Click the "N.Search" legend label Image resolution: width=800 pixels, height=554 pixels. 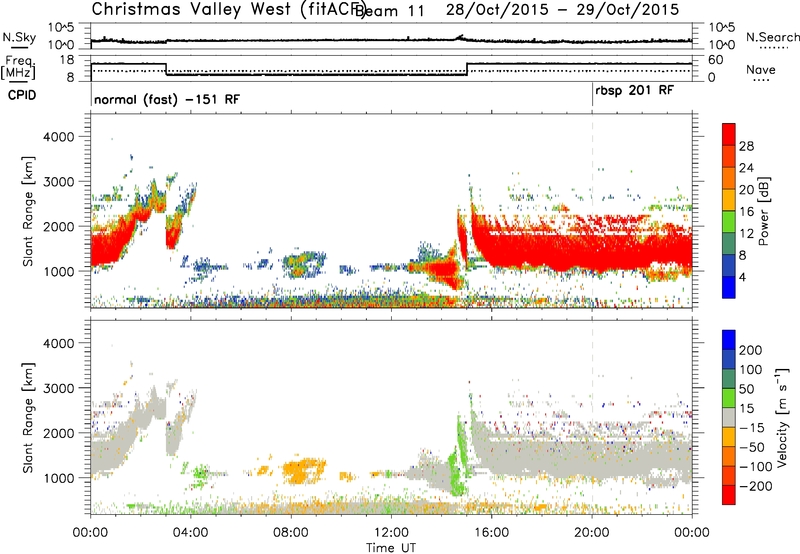[x=772, y=37]
